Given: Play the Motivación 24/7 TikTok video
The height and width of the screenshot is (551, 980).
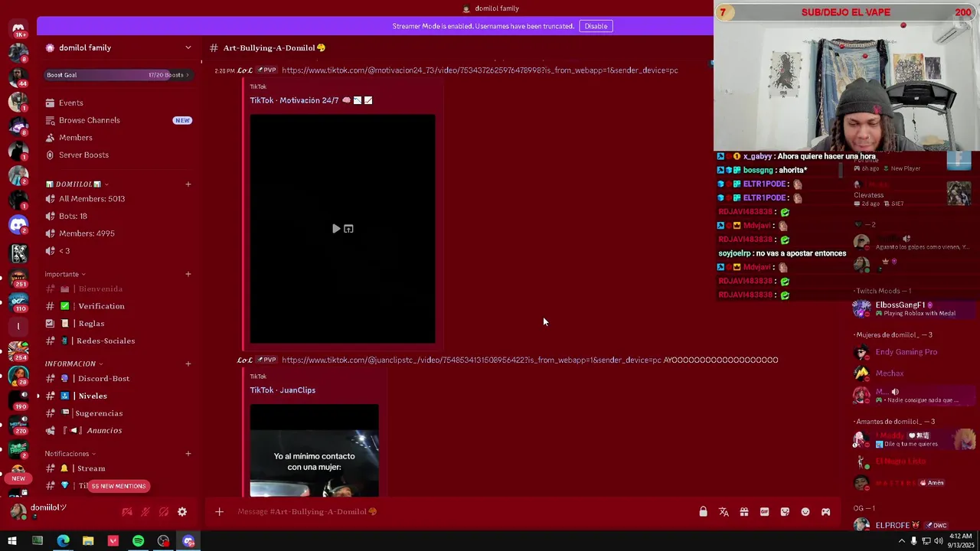Looking at the screenshot, I should click(x=335, y=229).
